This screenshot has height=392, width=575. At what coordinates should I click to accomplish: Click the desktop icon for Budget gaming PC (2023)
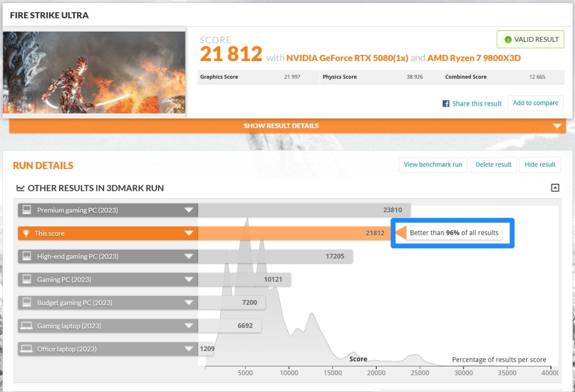pyautogui.click(x=27, y=302)
